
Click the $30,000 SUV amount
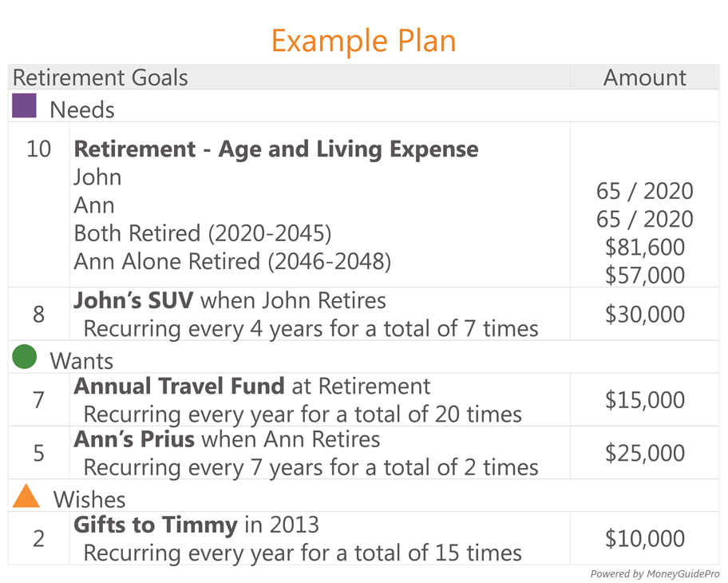click(644, 315)
